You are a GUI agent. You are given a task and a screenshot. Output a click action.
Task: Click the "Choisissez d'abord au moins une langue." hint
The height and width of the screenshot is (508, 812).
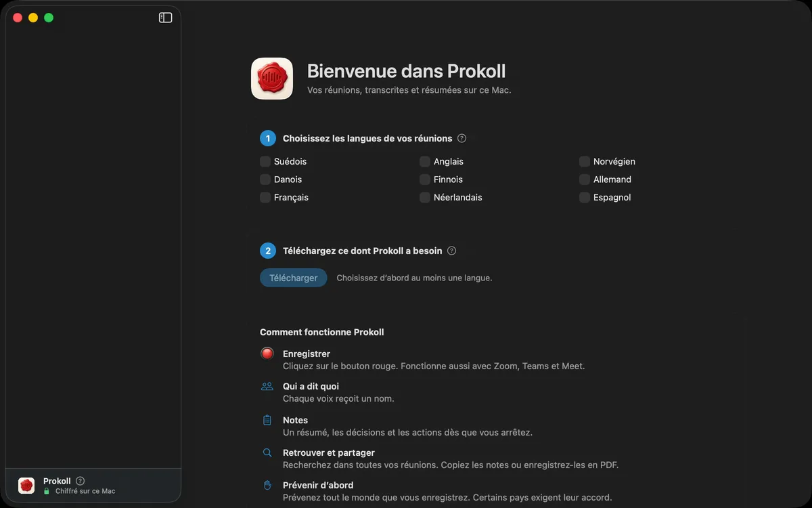(414, 278)
